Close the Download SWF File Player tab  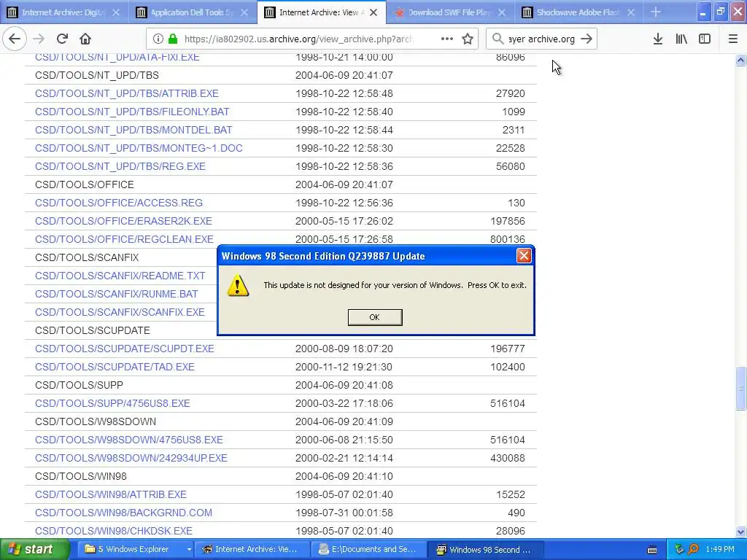502,12
